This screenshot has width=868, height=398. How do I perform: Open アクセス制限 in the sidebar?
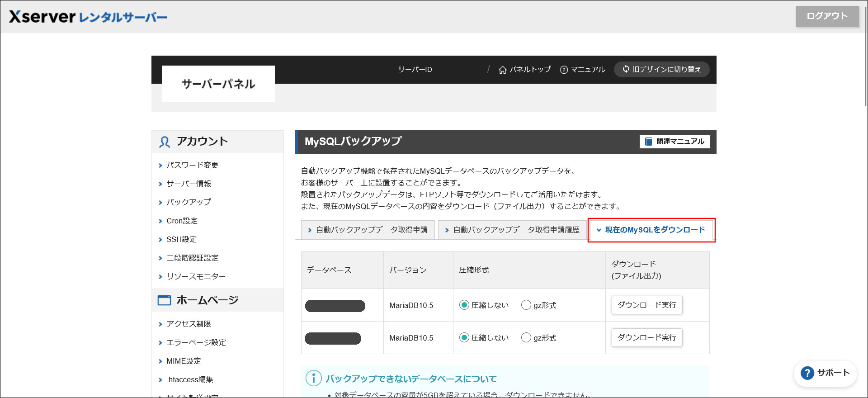189,324
